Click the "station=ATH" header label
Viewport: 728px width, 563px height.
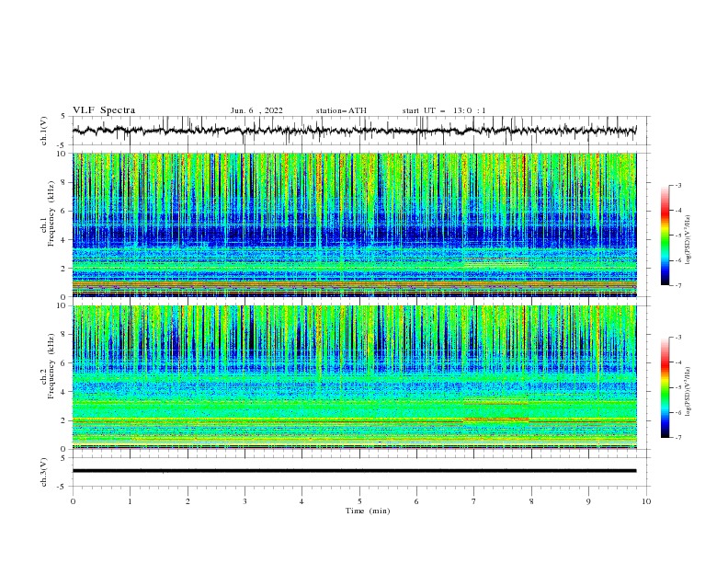pos(341,110)
